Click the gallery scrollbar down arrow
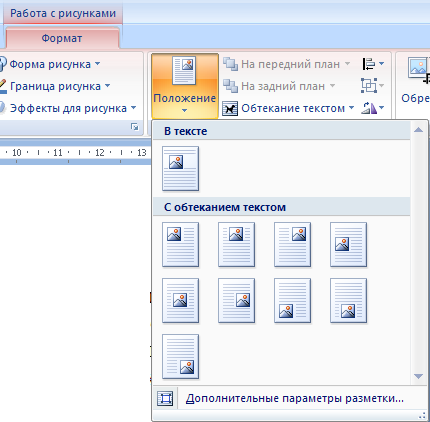 click(x=418, y=376)
